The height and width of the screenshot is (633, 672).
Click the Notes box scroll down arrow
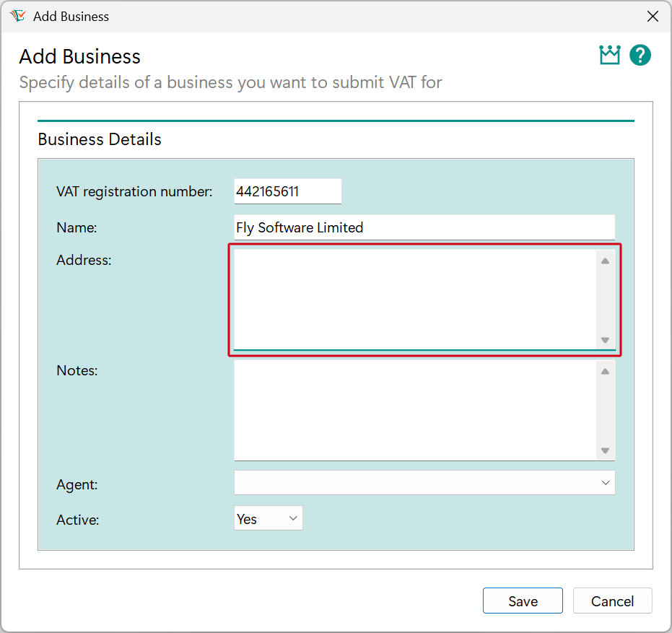[605, 449]
